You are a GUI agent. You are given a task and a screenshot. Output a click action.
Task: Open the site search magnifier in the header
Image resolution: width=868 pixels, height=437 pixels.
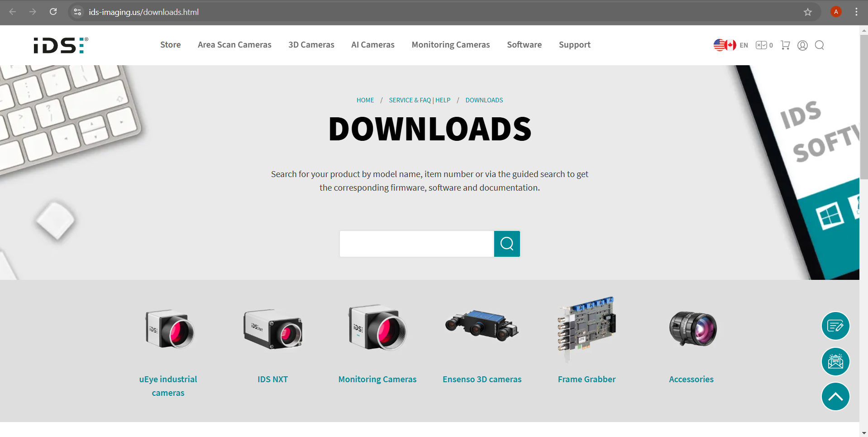coord(819,45)
